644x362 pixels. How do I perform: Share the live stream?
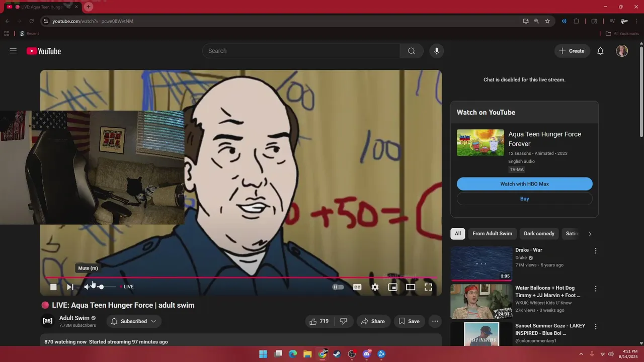(373, 321)
